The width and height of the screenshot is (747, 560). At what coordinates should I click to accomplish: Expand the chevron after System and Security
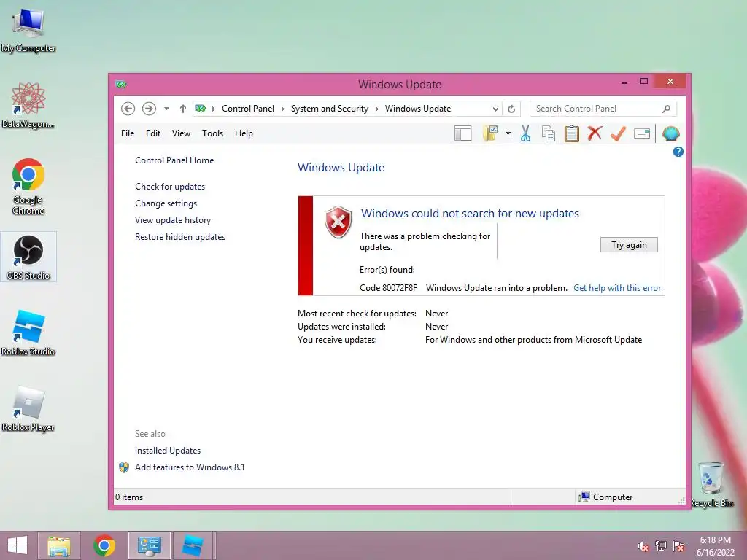pyautogui.click(x=376, y=109)
